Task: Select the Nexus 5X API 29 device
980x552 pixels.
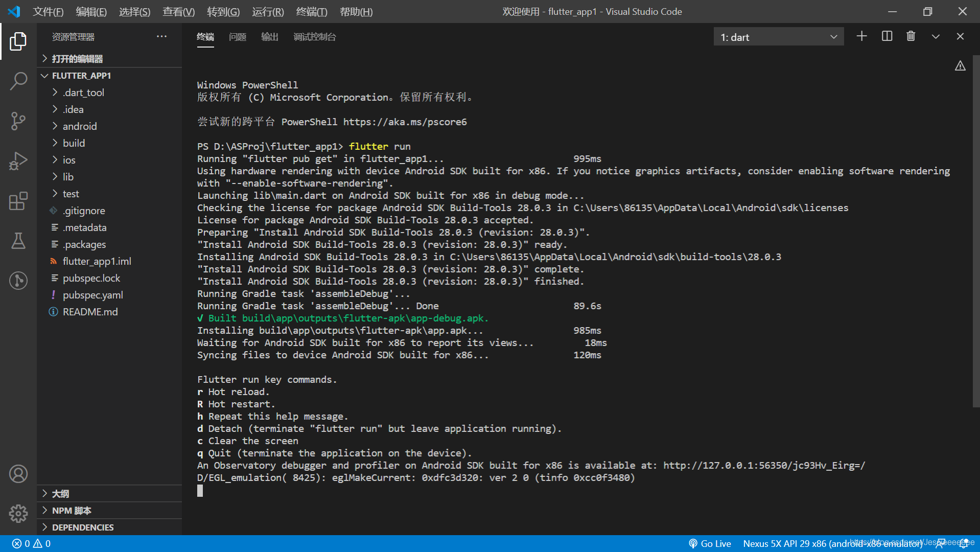Action: (x=833, y=544)
